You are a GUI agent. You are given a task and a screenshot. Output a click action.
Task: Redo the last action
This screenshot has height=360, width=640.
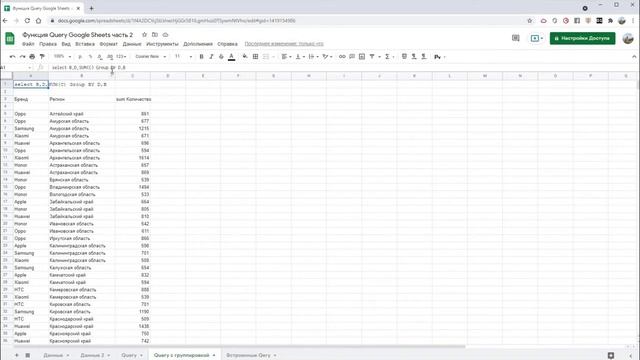22,57
